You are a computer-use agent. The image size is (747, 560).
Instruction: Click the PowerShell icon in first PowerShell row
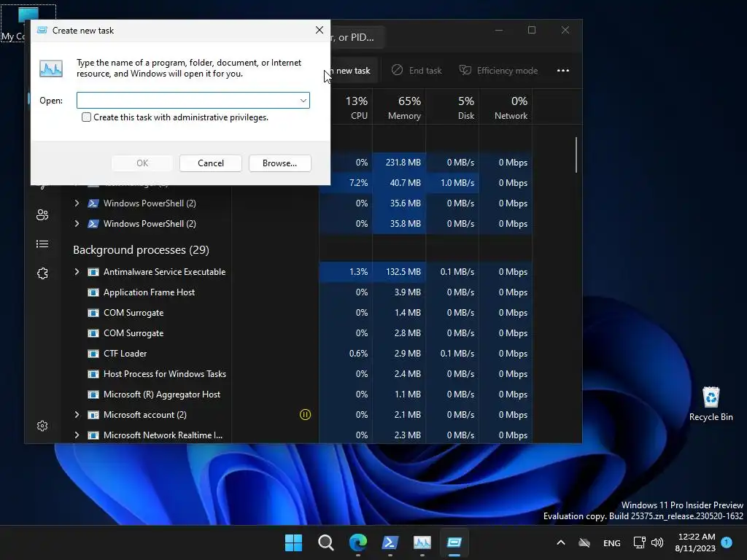[x=93, y=203]
